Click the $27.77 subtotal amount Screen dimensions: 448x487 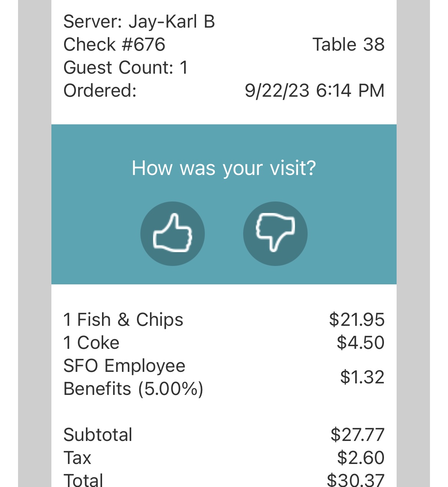357,435
